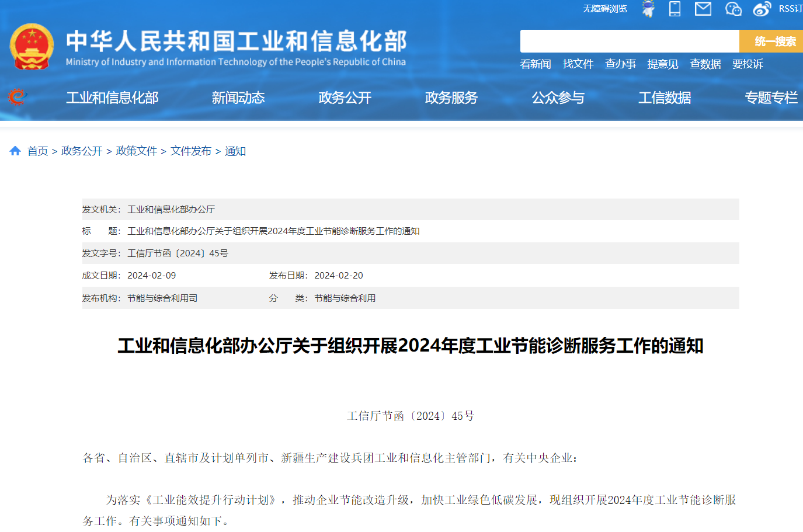Open the mobile version phone icon
Image resolution: width=803 pixels, height=532 pixels.
tap(675, 9)
